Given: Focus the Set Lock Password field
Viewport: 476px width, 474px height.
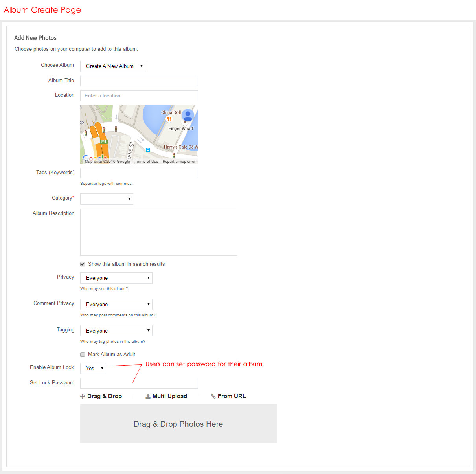Looking at the screenshot, I should click(139, 384).
